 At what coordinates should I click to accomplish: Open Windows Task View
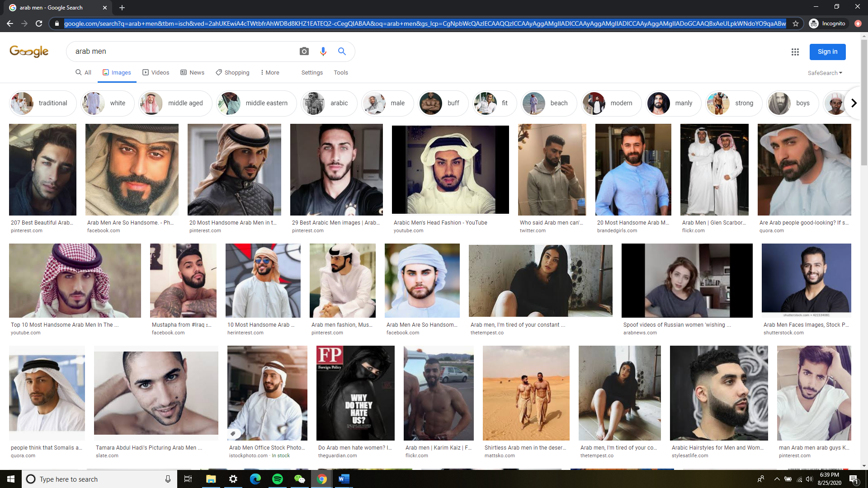pos(188,479)
